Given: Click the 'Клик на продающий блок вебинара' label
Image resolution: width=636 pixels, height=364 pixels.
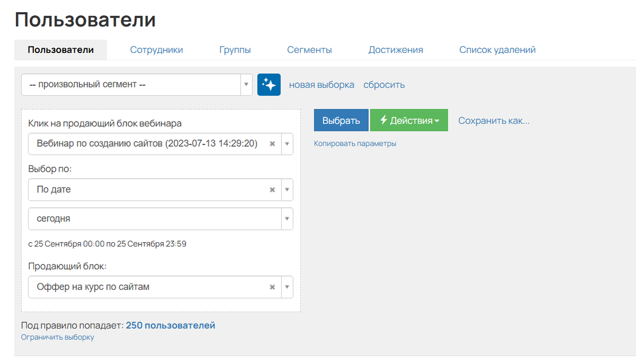Looking at the screenshot, I should 104,123.
